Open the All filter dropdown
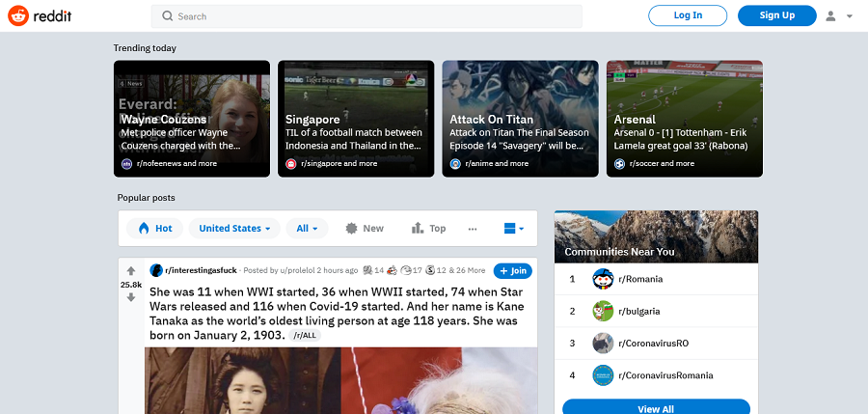The width and height of the screenshot is (868, 414). (308, 229)
